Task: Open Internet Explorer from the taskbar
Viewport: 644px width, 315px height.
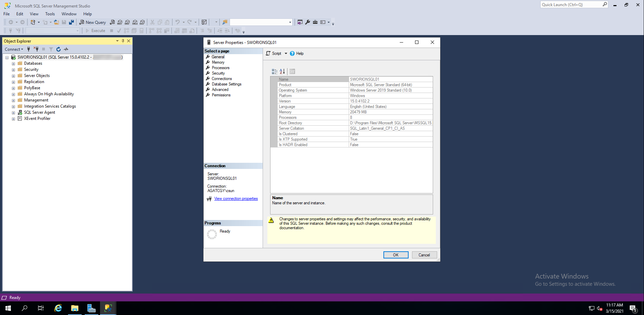Action: pos(58,308)
